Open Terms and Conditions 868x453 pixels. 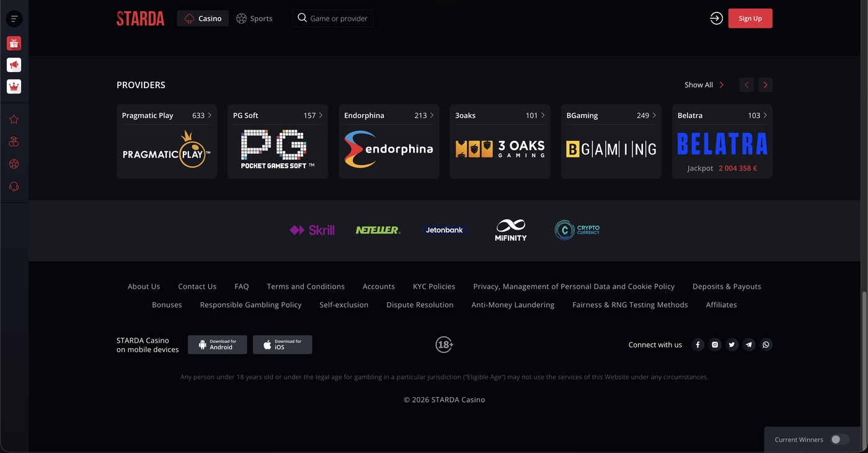(x=306, y=287)
